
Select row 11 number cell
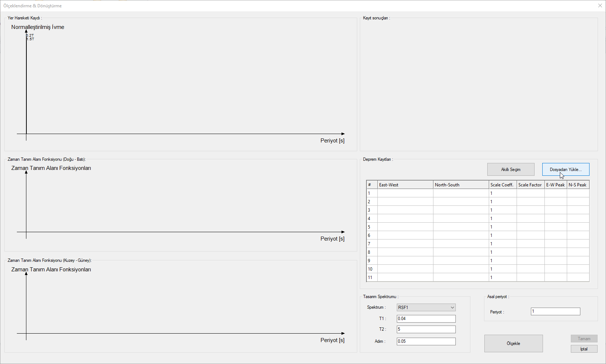click(x=372, y=278)
